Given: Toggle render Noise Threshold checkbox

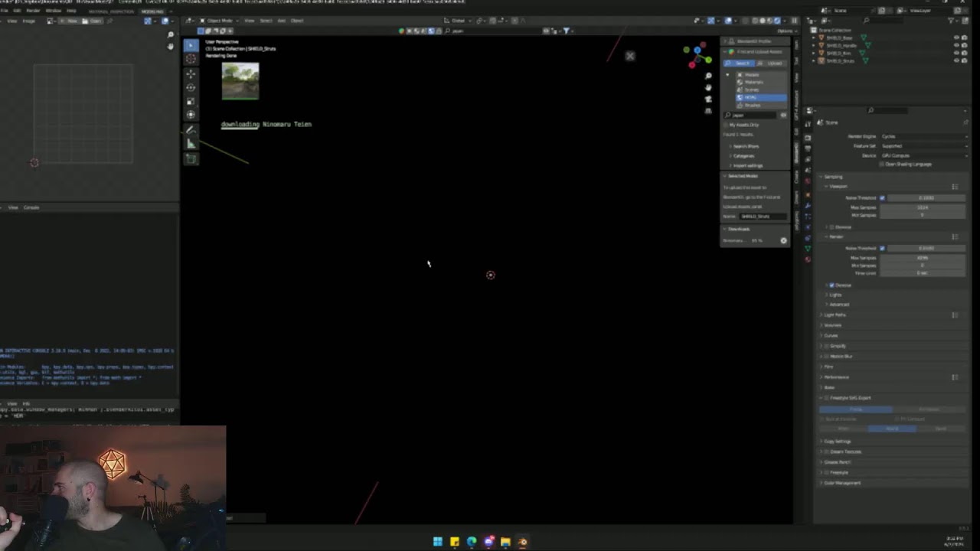Looking at the screenshot, I should click(x=882, y=248).
